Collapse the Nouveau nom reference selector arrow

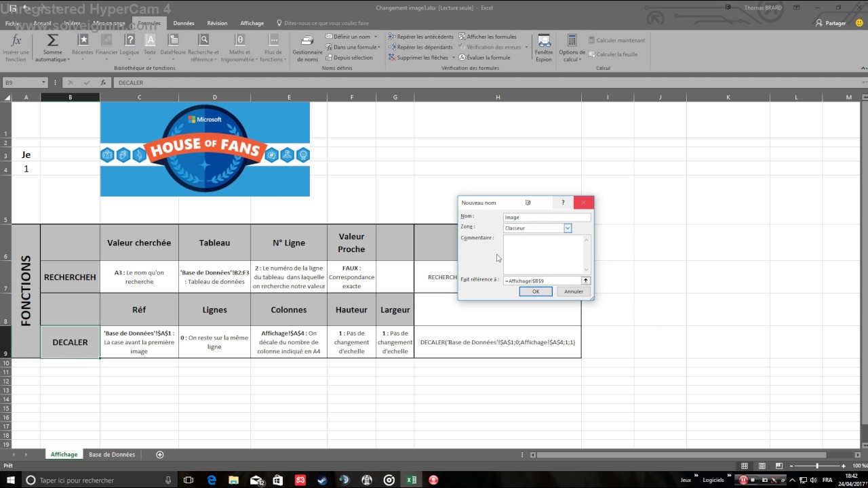tap(586, 281)
